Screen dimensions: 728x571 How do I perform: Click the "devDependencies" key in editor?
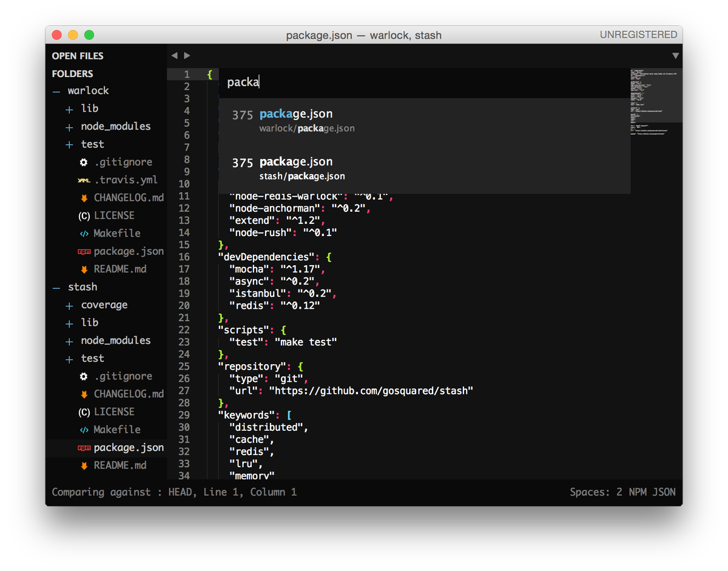[268, 257]
